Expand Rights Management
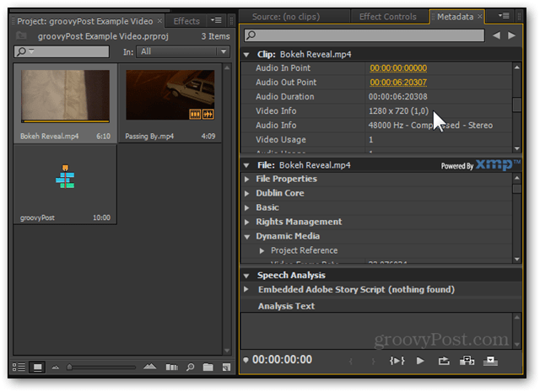Screen dimensions: 540x392 [x=247, y=222]
